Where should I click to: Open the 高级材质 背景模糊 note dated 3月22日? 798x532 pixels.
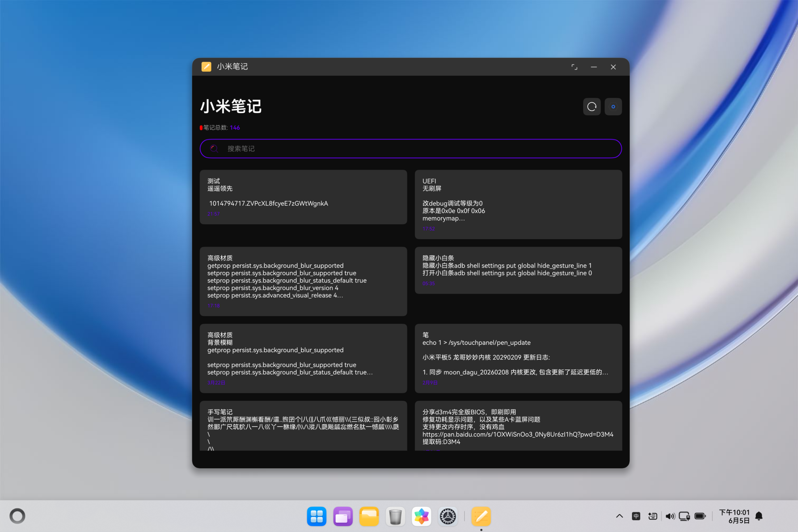point(303,359)
